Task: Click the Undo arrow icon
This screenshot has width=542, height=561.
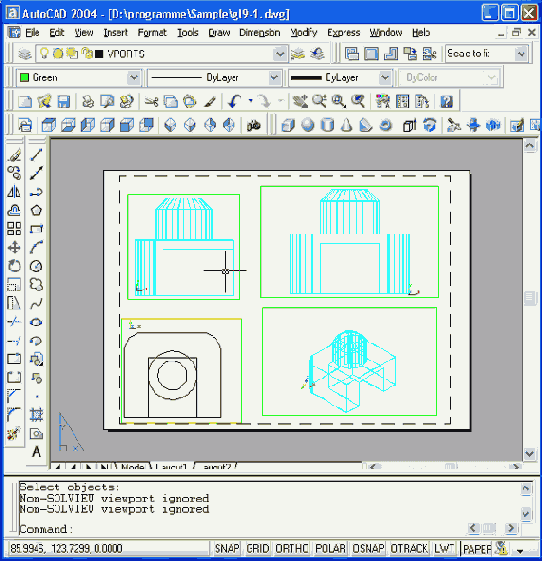Action: 235,102
